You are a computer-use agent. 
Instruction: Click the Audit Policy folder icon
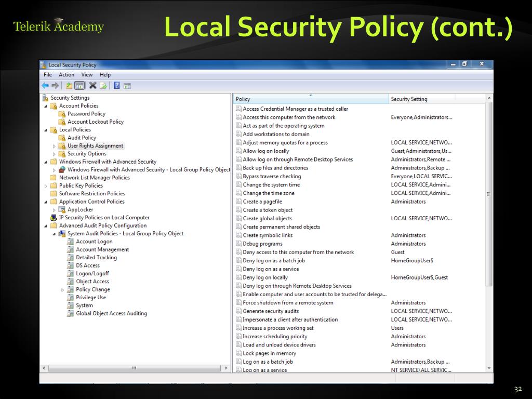click(x=62, y=138)
